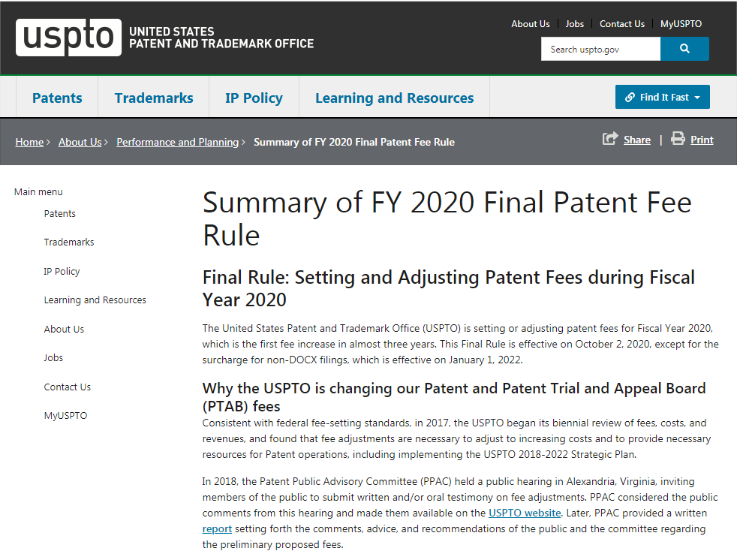Follow the About Us breadcrumb link

80,142
